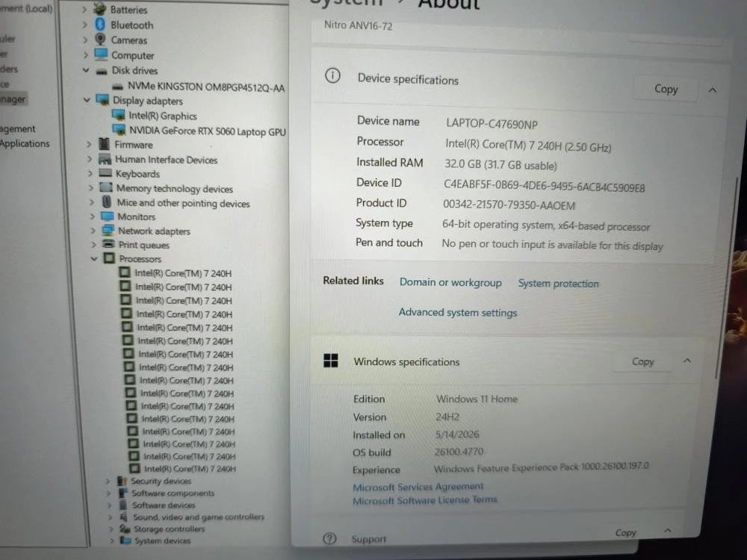747x560 pixels.
Task: Click the Mice and other pointing devices icon
Action: (107, 202)
